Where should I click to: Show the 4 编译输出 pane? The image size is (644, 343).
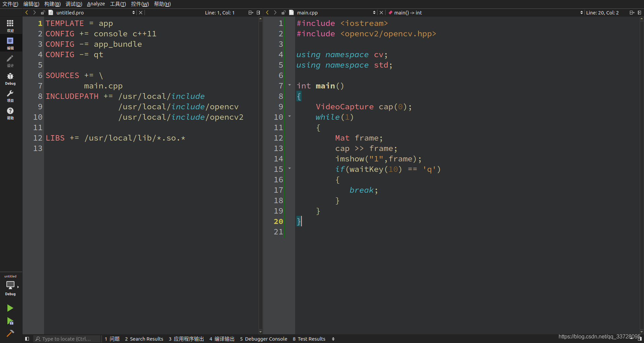coord(222,339)
